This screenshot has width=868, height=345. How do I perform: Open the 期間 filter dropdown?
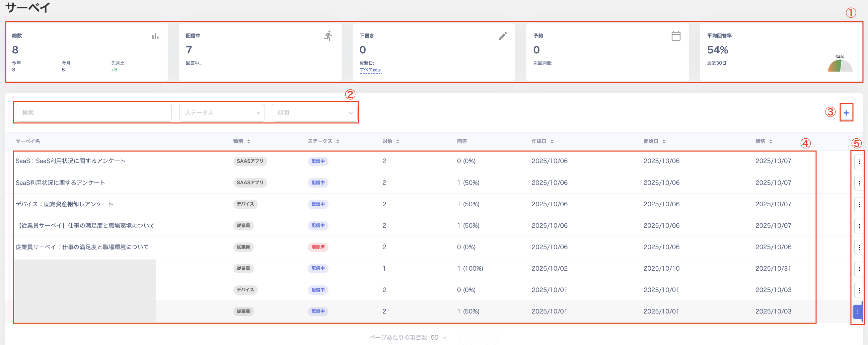314,113
